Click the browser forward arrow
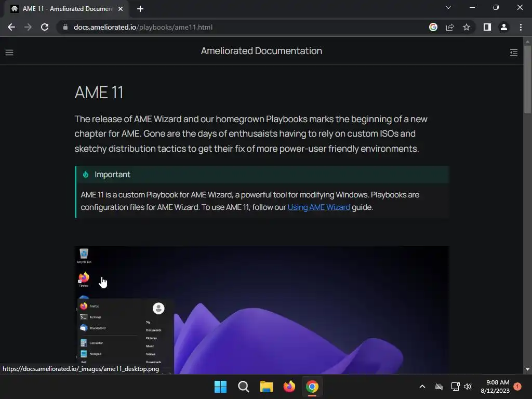This screenshot has height=399, width=532. click(x=28, y=27)
